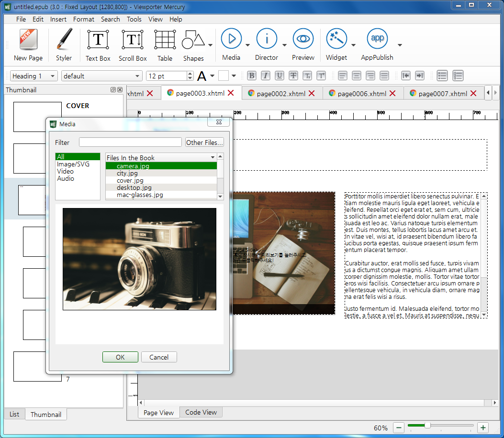
Task: Open font color dropdown arrow
Action: coord(212,76)
